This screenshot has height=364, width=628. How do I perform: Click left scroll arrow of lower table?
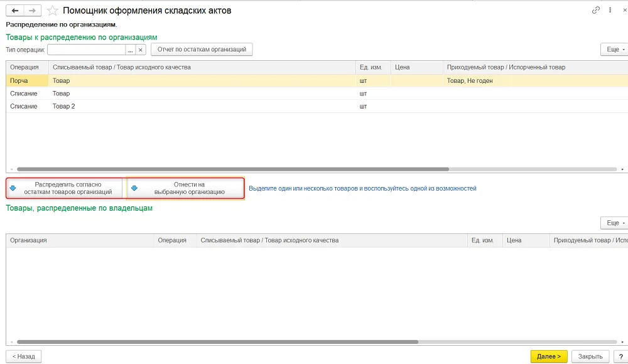click(x=11, y=343)
